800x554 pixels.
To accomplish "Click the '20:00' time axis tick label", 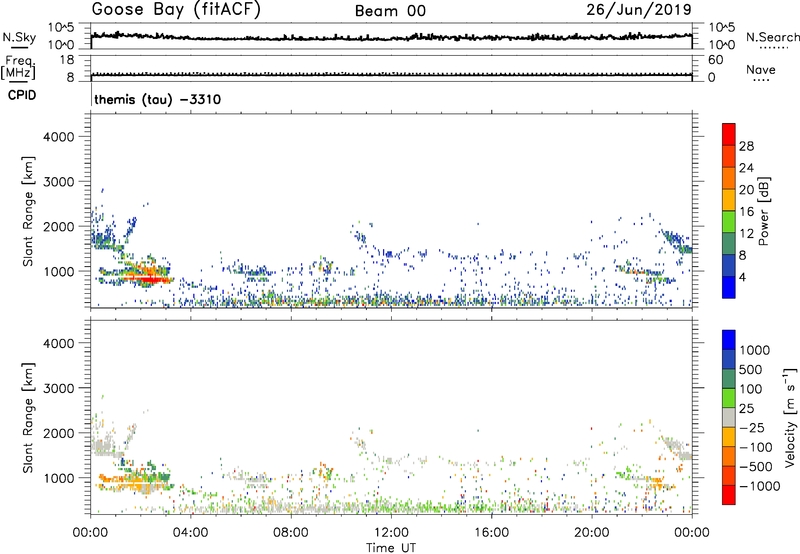I will pos(592,533).
